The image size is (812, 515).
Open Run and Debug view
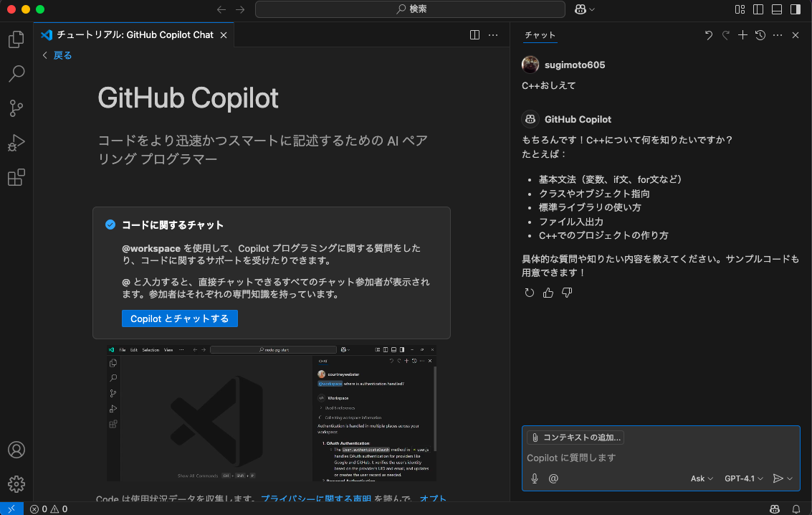[16, 143]
